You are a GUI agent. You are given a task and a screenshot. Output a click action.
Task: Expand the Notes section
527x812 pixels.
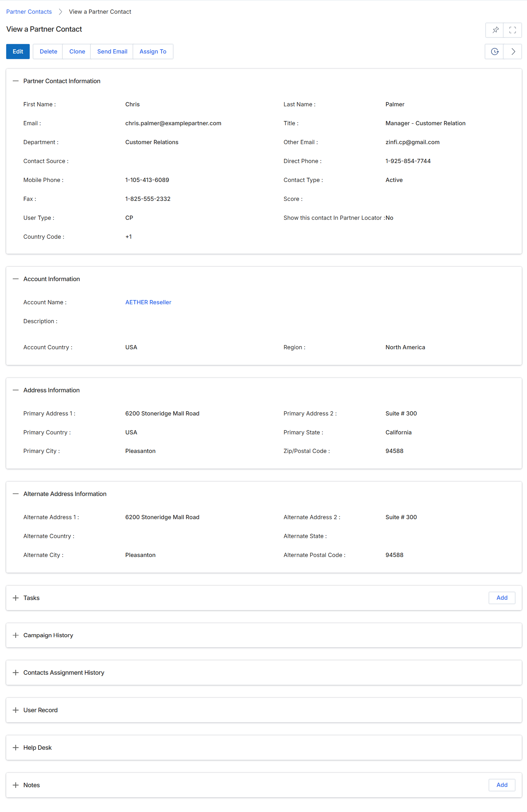pyautogui.click(x=15, y=785)
